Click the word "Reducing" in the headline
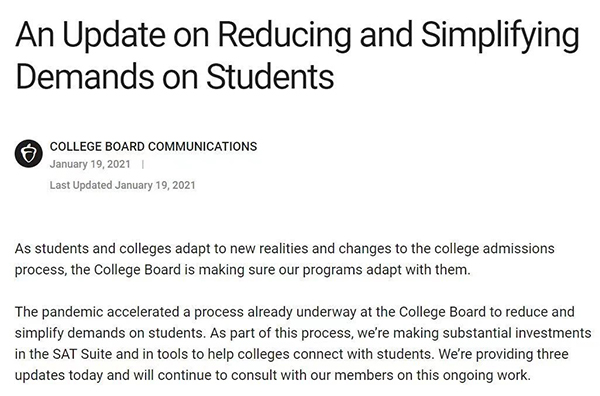The height and width of the screenshot is (396, 600). pos(284,34)
